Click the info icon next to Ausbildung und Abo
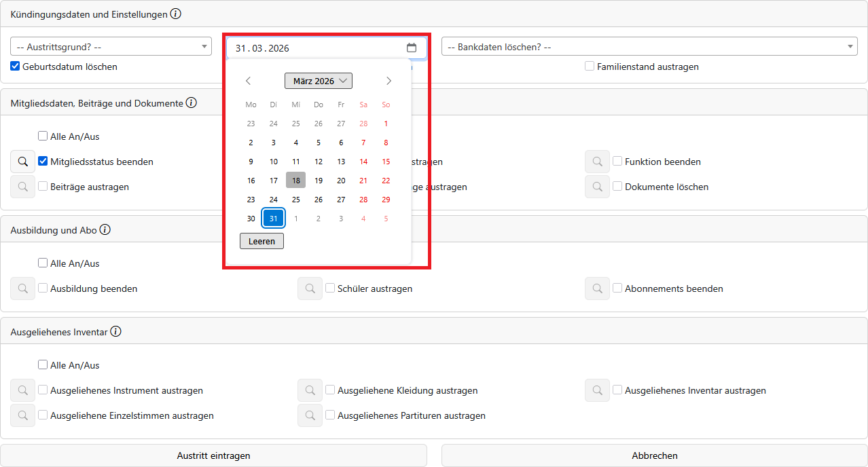868x467 pixels. click(x=105, y=229)
